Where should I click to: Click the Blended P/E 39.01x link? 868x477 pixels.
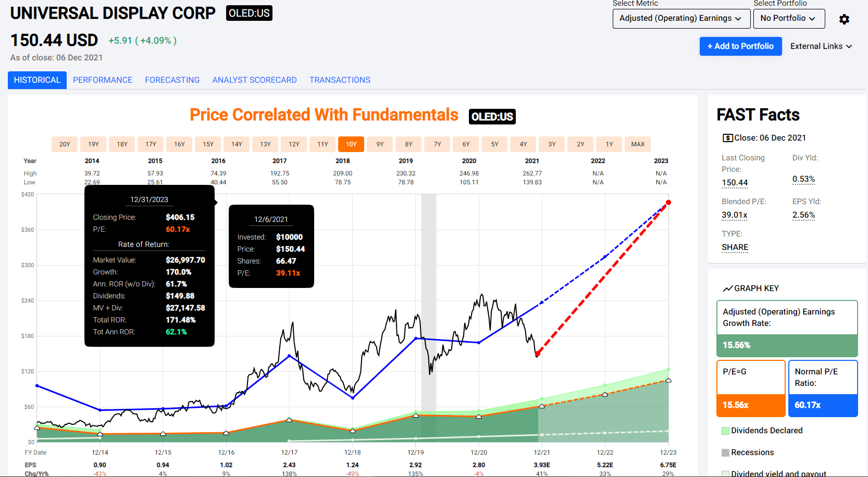click(x=734, y=215)
